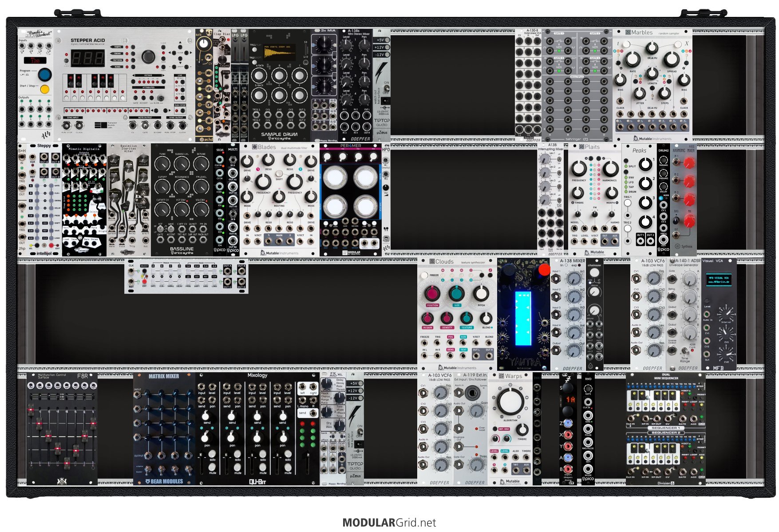Click the DENSITY knob on Clouds
The image size is (779, 532).
pos(447,318)
